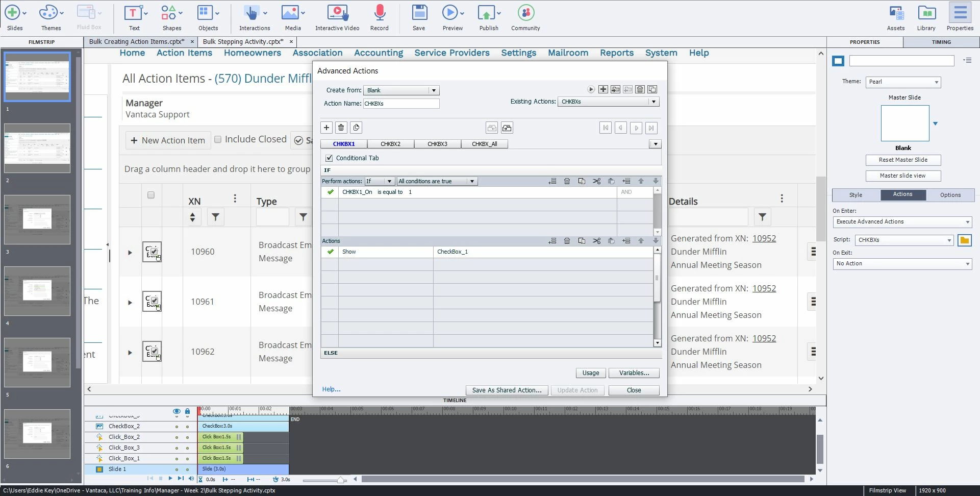This screenshot has height=496, width=980.
Task: Click the Save As Shared Action button
Action: 507,390
